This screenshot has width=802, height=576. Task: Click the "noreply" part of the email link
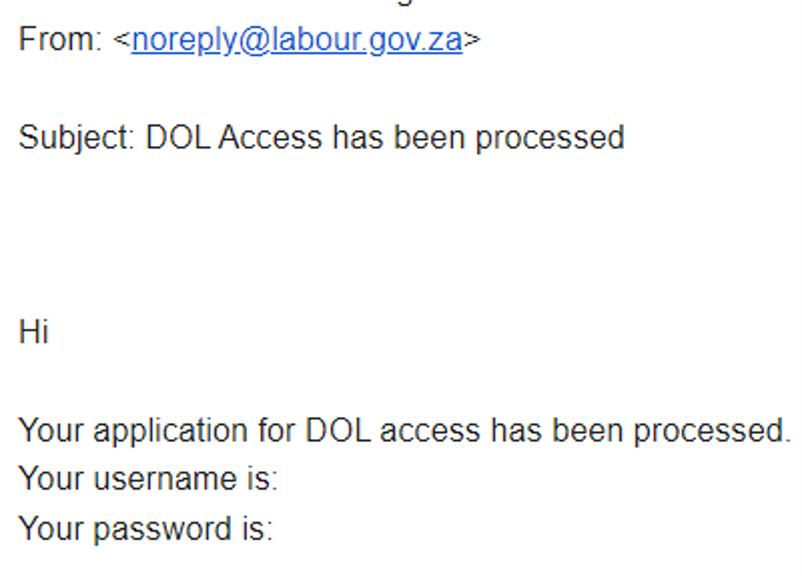pos(183,41)
